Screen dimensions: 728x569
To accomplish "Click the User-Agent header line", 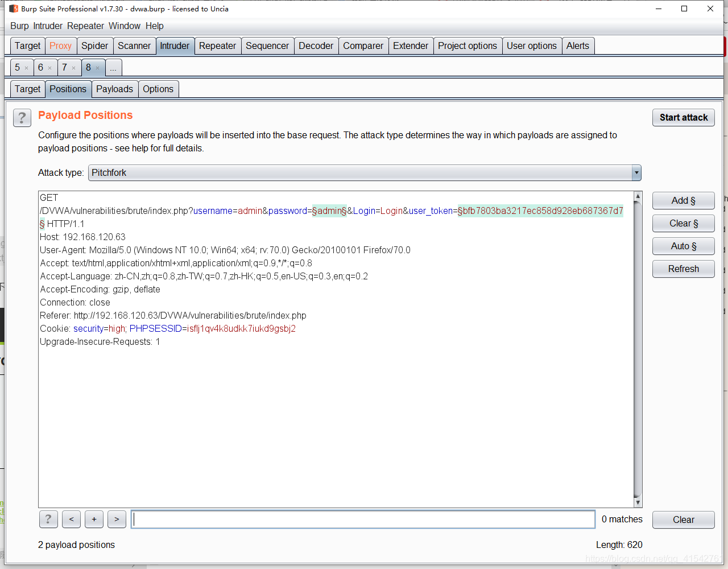I will pyautogui.click(x=225, y=250).
